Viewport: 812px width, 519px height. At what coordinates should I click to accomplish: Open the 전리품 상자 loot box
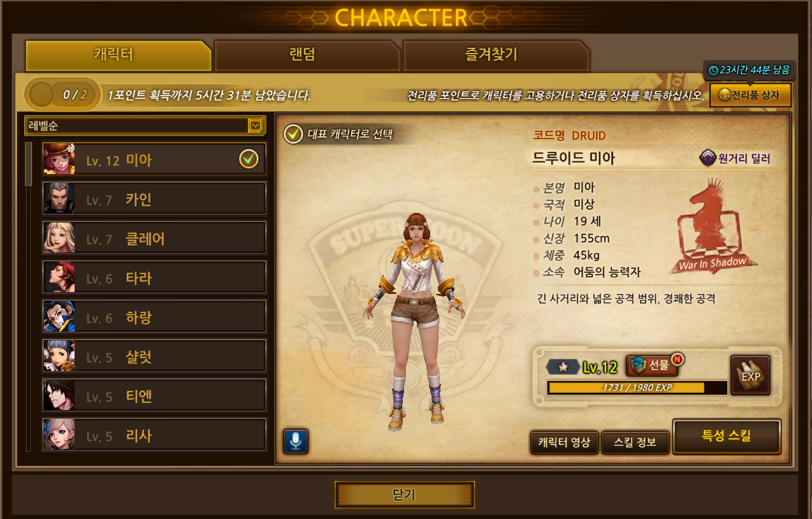[750, 96]
